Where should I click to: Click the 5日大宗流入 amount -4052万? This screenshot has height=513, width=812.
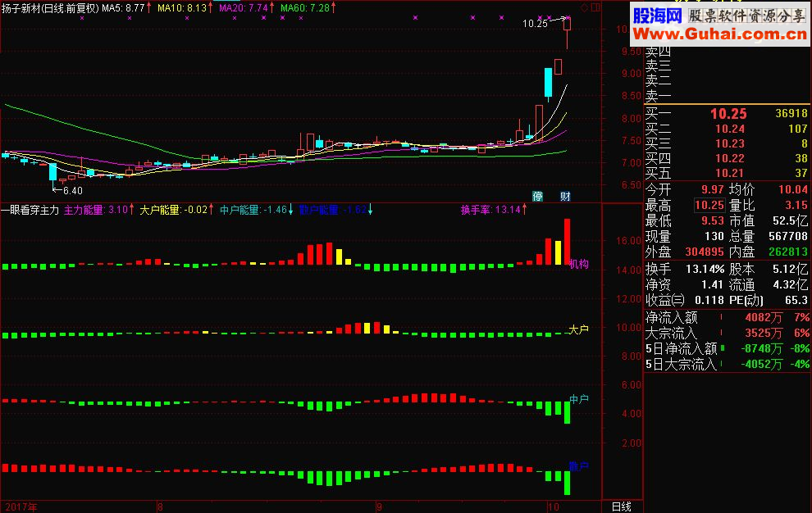pyautogui.click(x=761, y=364)
